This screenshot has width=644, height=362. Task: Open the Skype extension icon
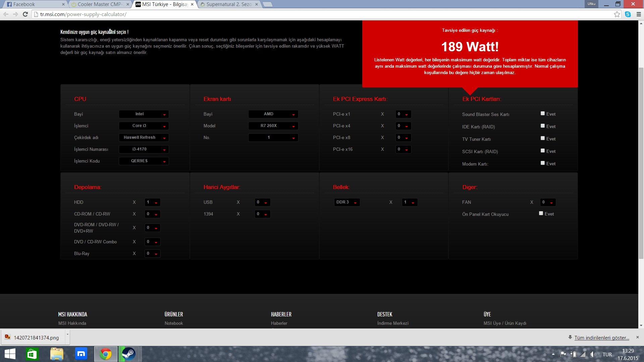tap(628, 14)
